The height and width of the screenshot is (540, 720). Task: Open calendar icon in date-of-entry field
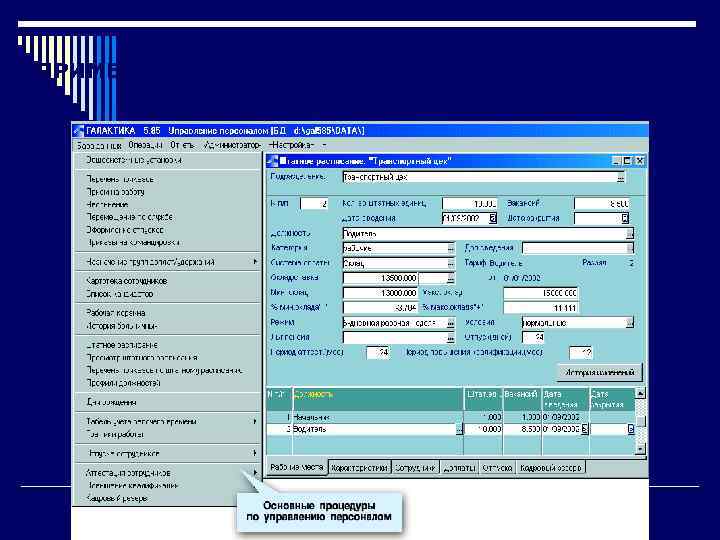click(x=492, y=218)
